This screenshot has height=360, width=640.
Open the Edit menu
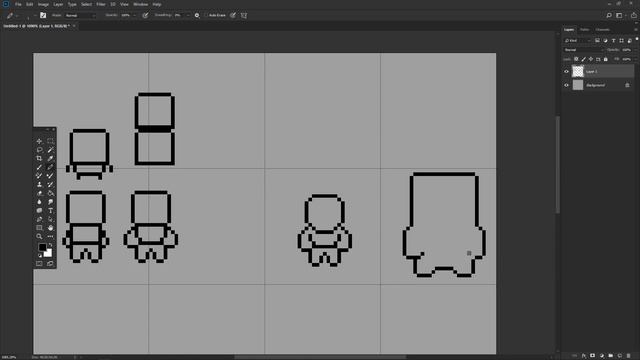[x=29, y=4]
